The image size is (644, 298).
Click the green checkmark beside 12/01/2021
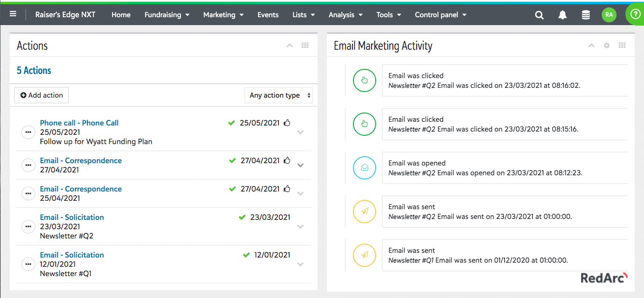(x=246, y=255)
